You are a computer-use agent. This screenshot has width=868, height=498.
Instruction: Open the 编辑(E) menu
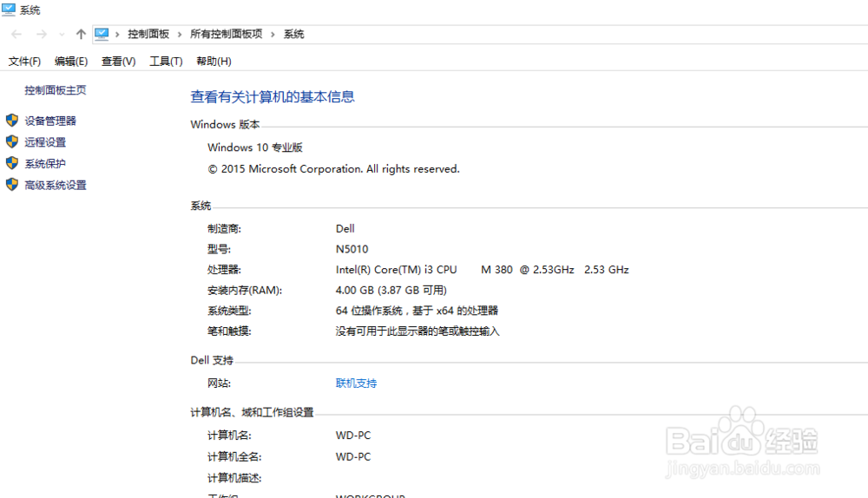coord(71,62)
